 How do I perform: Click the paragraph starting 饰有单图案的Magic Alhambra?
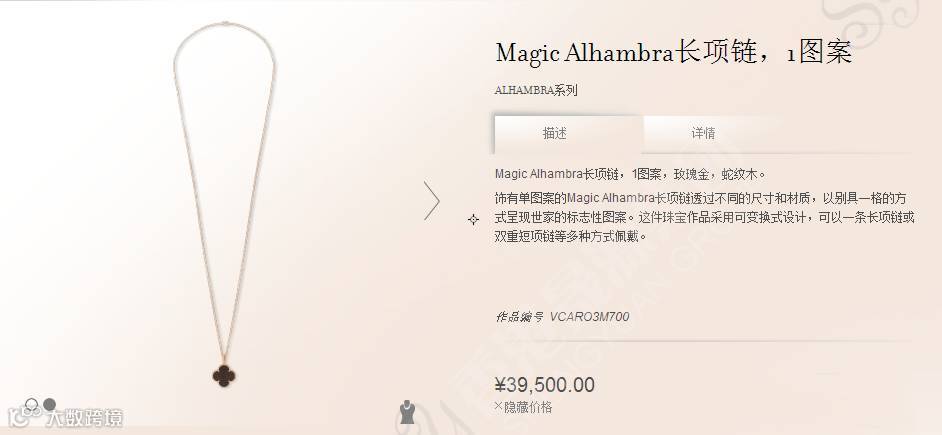coord(704,217)
